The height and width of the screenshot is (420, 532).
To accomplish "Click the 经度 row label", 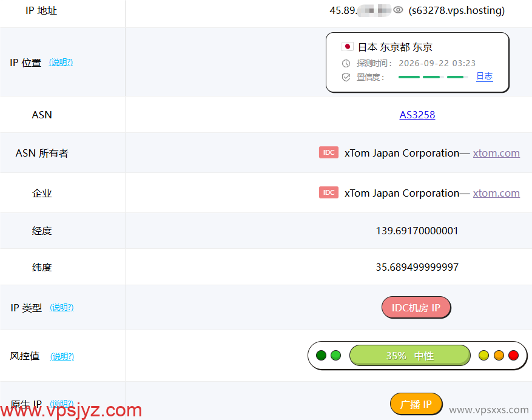I will (42, 231).
